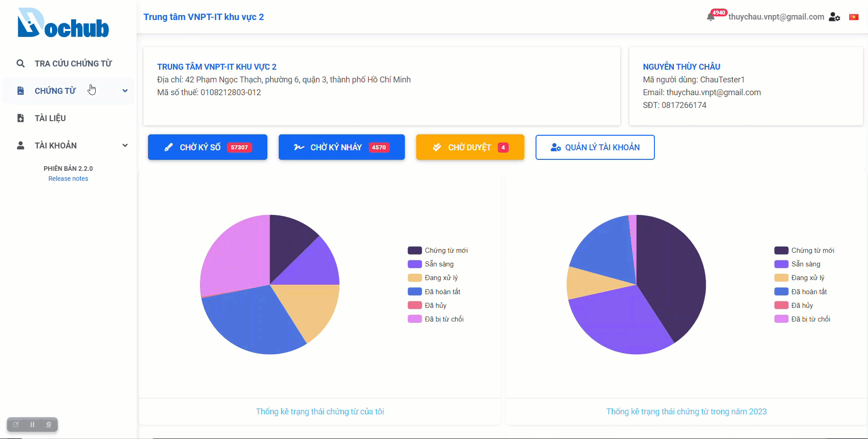
Task: Click the PHIÊN BẢN 2.2.0 version label
Action: (68, 168)
